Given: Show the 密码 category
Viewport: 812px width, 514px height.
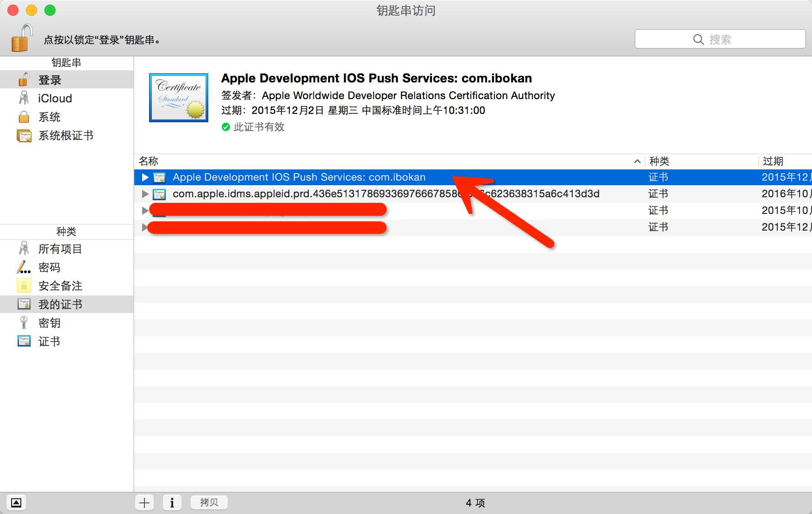Looking at the screenshot, I should [x=67, y=267].
